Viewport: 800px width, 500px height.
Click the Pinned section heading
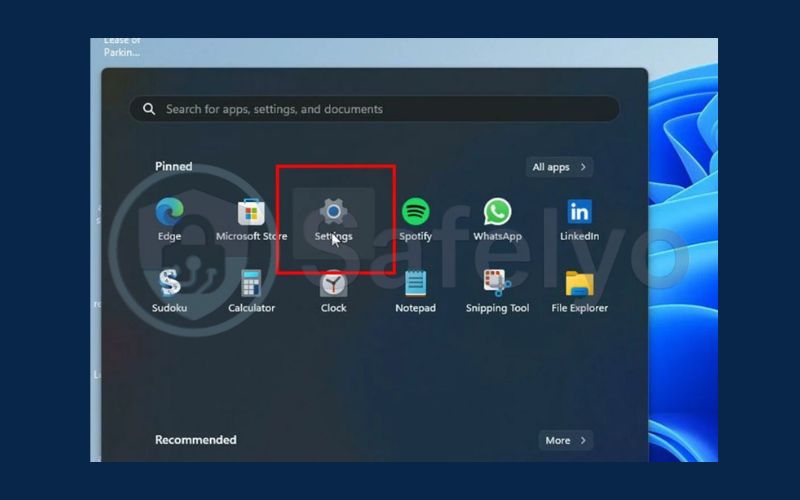click(x=173, y=166)
